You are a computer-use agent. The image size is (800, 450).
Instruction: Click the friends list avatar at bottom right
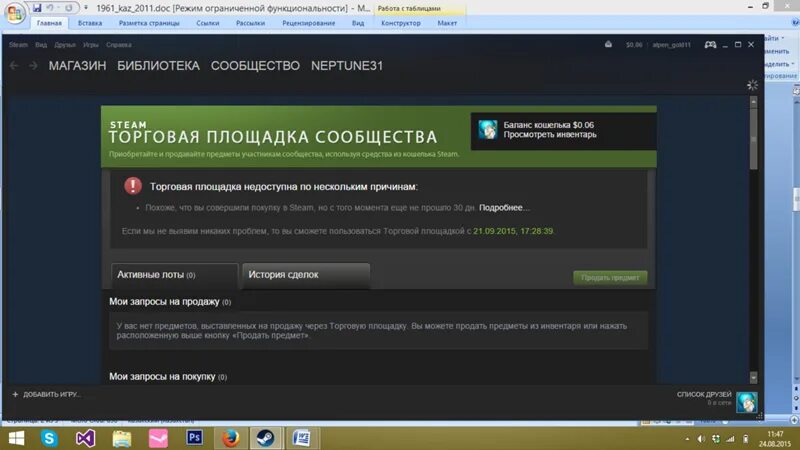(746, 402)
